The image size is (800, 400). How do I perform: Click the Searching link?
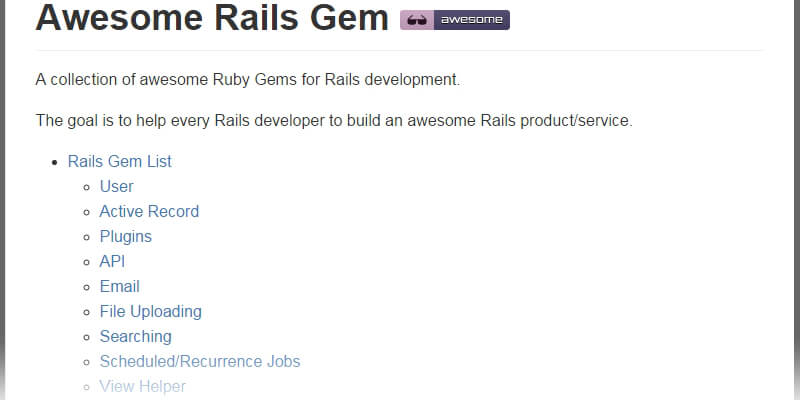tap(135, 336)
